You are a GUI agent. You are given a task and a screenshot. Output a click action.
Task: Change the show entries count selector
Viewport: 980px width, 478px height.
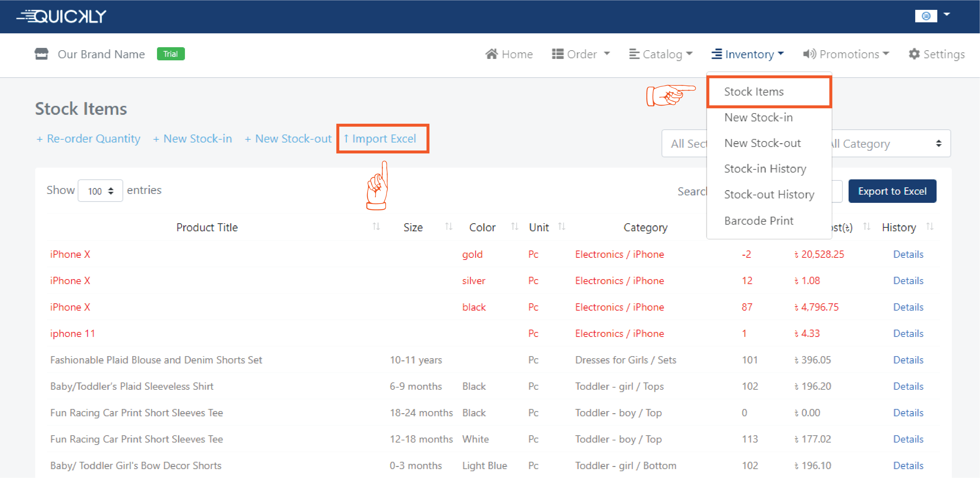[x=100, y=191]
